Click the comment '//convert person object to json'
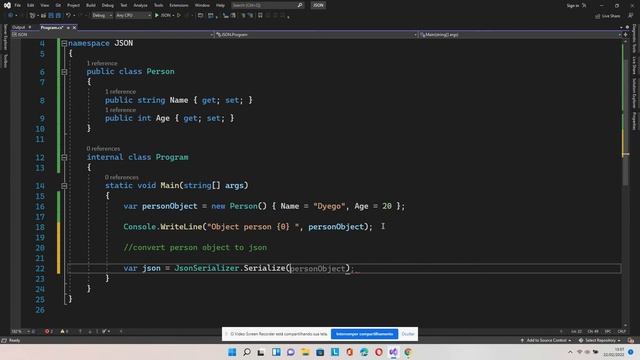The image size is (640, 360). [x=195, y=248]
